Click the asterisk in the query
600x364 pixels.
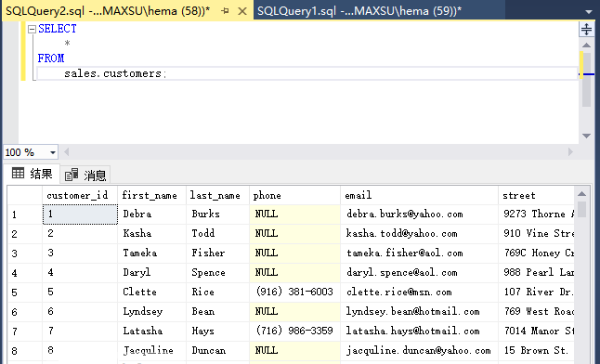[68, 44]
